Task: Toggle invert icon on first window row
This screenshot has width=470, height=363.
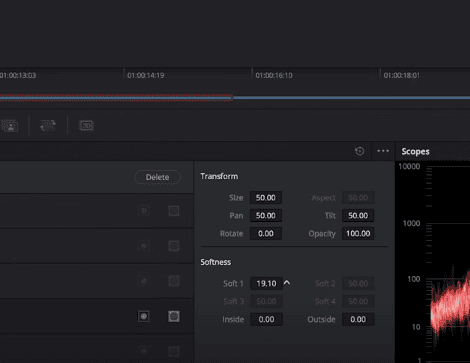Action: point(144,211)
